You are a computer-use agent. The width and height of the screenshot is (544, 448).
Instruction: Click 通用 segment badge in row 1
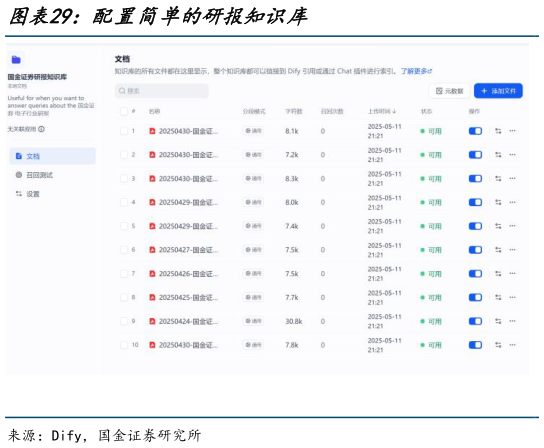[x=253, y=131]
